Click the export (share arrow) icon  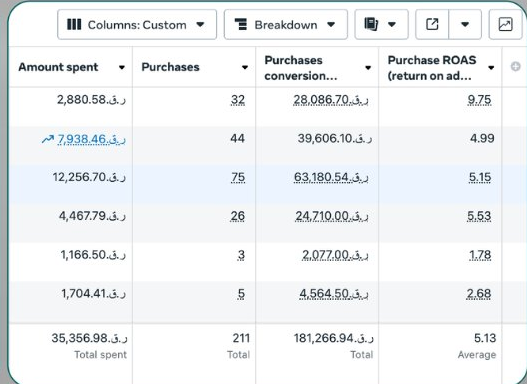pos(432,25)
